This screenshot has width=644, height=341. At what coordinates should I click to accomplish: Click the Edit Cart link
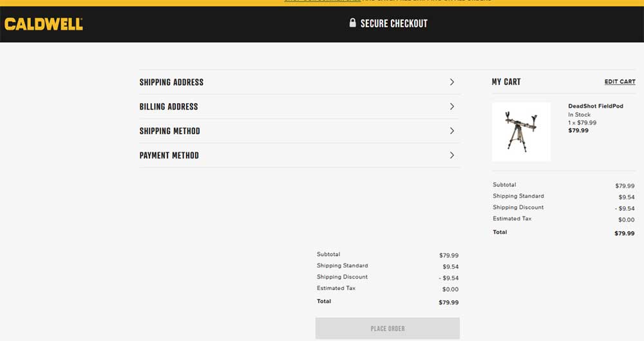click(x=620, y=81)
